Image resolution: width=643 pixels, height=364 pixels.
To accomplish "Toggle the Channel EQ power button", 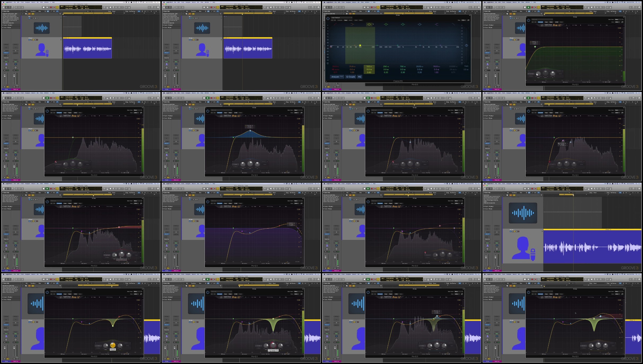I will pos(328,18).
